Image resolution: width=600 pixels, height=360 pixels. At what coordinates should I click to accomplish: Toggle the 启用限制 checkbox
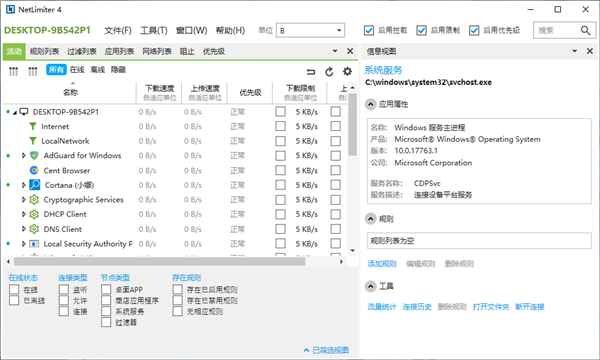421,30
